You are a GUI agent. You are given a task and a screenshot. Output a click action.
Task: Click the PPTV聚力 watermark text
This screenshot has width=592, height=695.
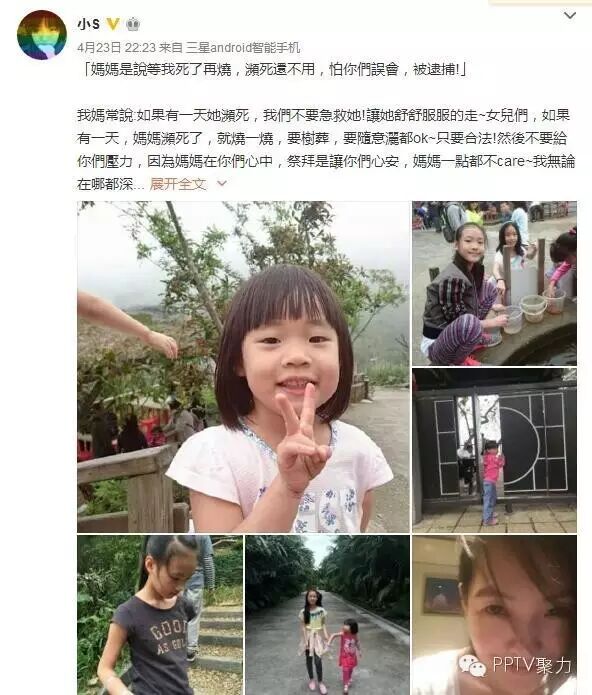(532, 665)
